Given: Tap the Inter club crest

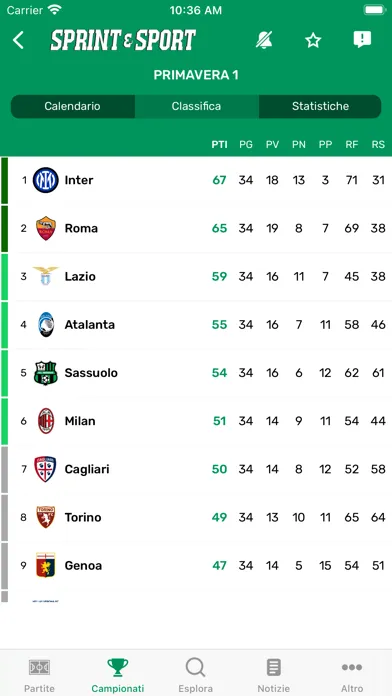Looking at the screenshot, I should pos(46,180).
